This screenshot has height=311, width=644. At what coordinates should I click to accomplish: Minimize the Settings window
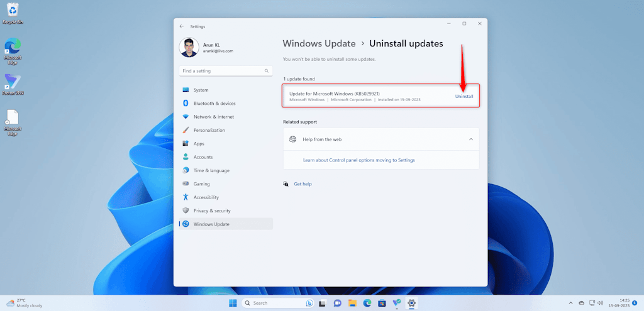click(449, 24)
